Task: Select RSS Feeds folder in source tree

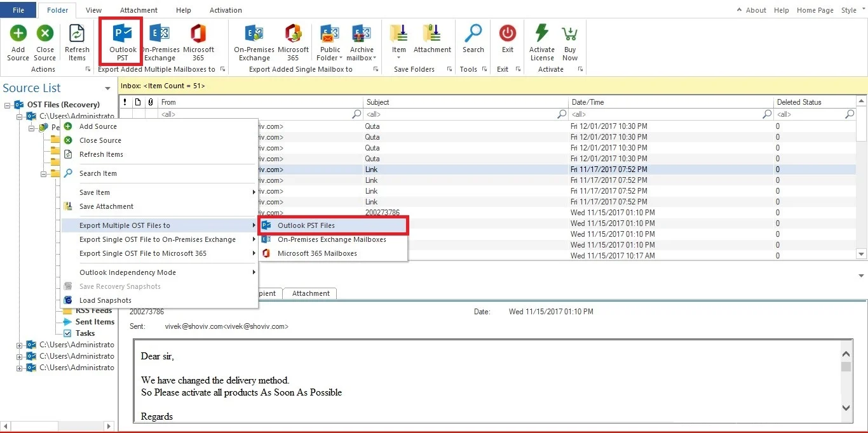Action: tap(93, 310)
